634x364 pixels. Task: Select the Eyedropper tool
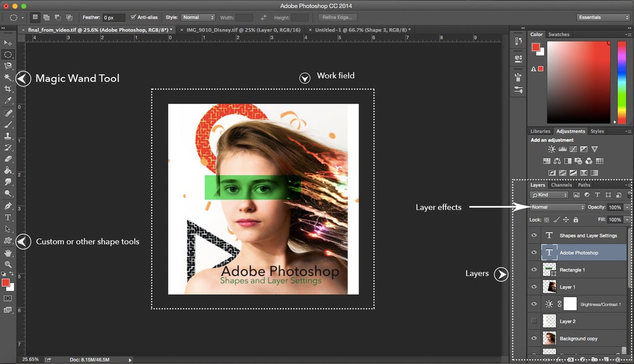coord(8,100)
